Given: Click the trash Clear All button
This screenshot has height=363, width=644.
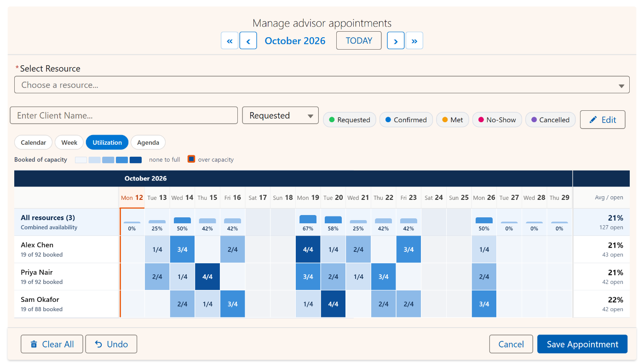Looking at the screenshot, I should [x=52, y=344].
